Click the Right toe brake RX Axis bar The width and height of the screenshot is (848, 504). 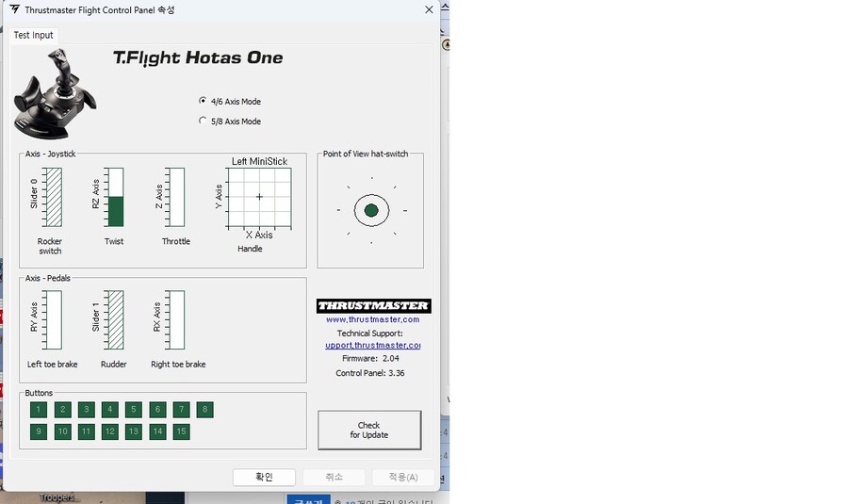[177, 319]
